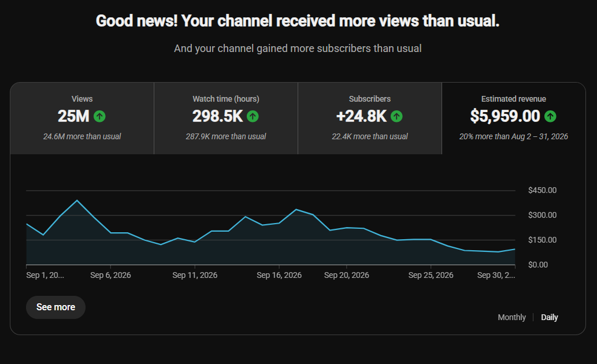
Task: Click the green up-arrow icon beside $5,959.00 revenue
Action: 550,116
